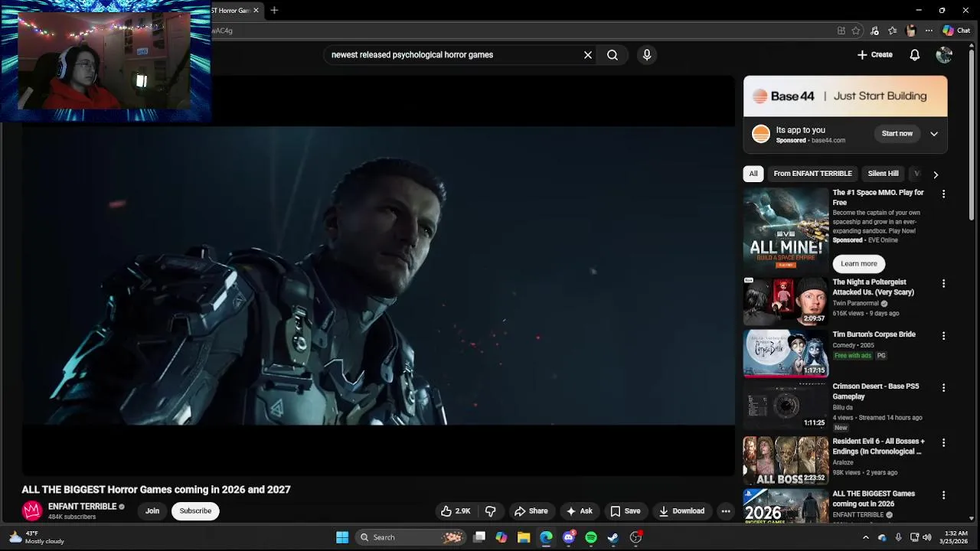The width and height of the screenshot is (980, 551).
Task: Open the Windows Start menu
Action: 342,537
